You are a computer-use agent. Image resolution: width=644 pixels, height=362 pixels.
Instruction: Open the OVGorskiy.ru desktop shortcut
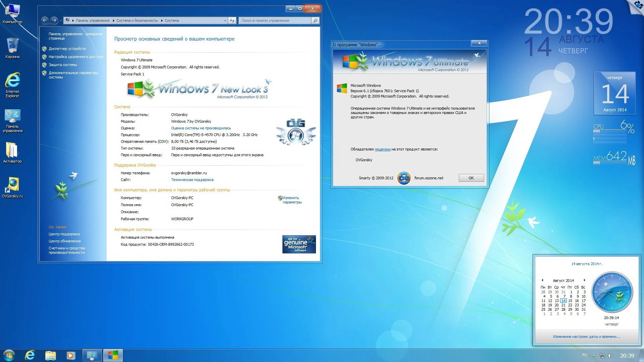tap(12, 188)
